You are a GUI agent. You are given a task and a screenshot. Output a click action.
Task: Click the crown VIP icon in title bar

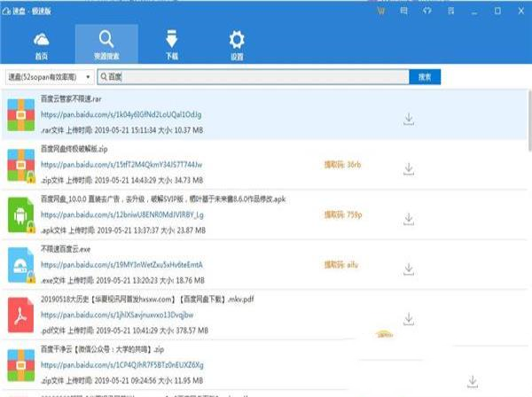380,11
